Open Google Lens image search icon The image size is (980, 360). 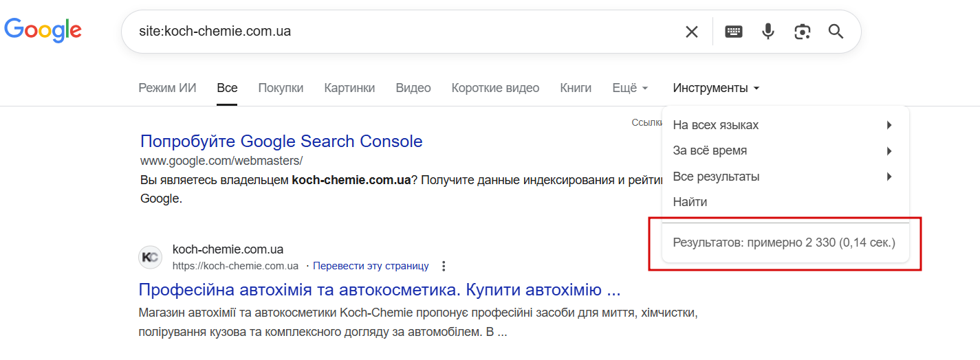802,32
